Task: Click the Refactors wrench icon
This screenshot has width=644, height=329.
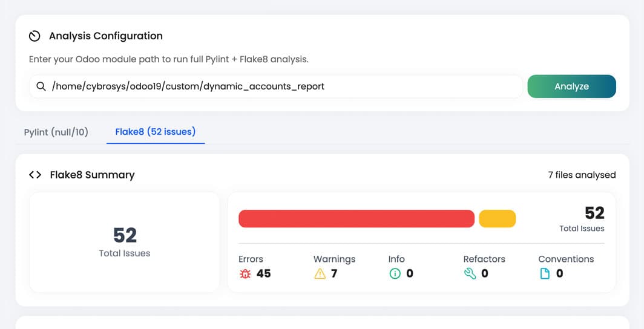Action: pos(470,274)
